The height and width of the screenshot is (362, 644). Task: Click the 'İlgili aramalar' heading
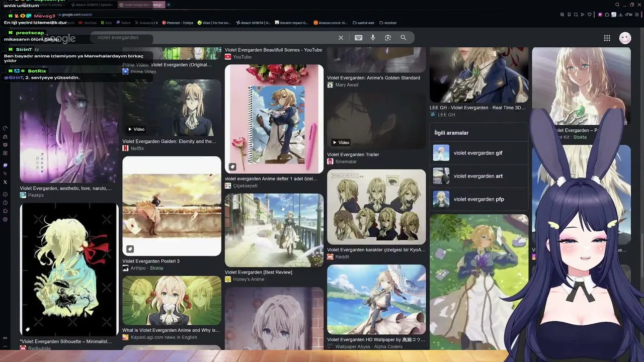pyautogui.click(x=452, y=133)
